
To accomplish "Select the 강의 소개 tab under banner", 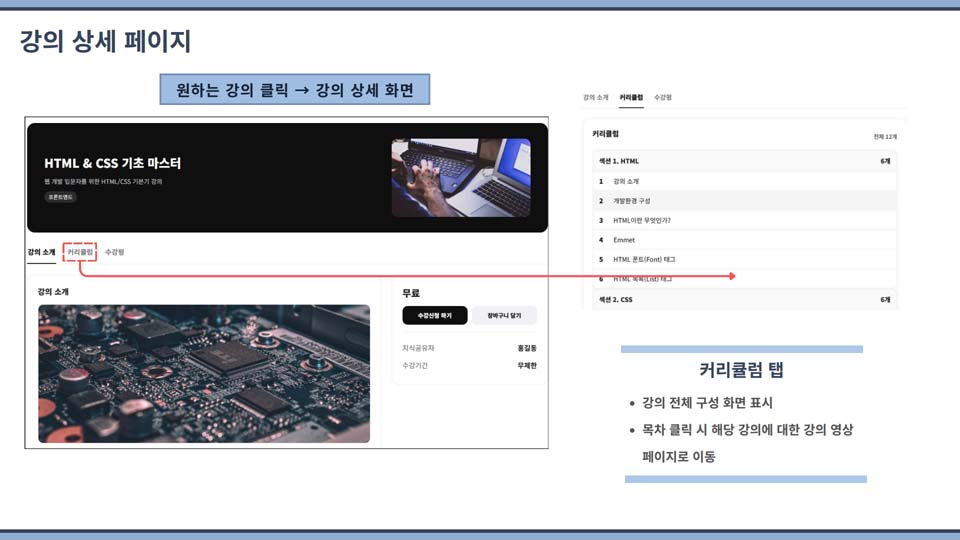I will [x=41, y=252].
